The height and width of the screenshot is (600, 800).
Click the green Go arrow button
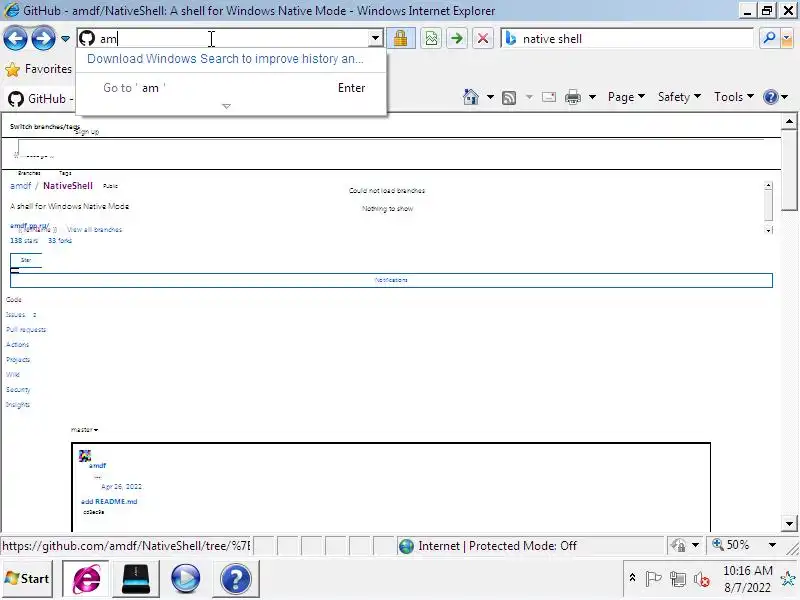click(457, 38)
